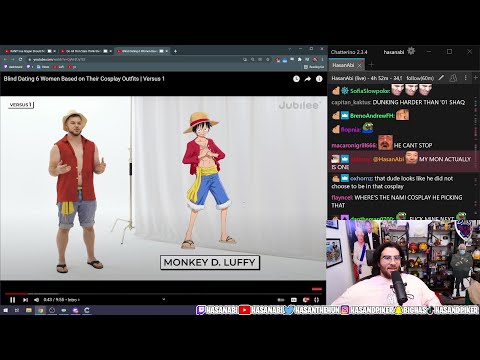Open the video info icon
Screen dimensions: 480x360
pos(319,79)
